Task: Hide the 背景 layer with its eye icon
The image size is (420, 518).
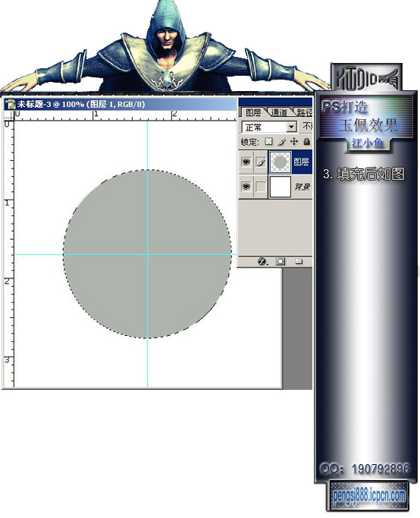Action: [x=246, y=187]
